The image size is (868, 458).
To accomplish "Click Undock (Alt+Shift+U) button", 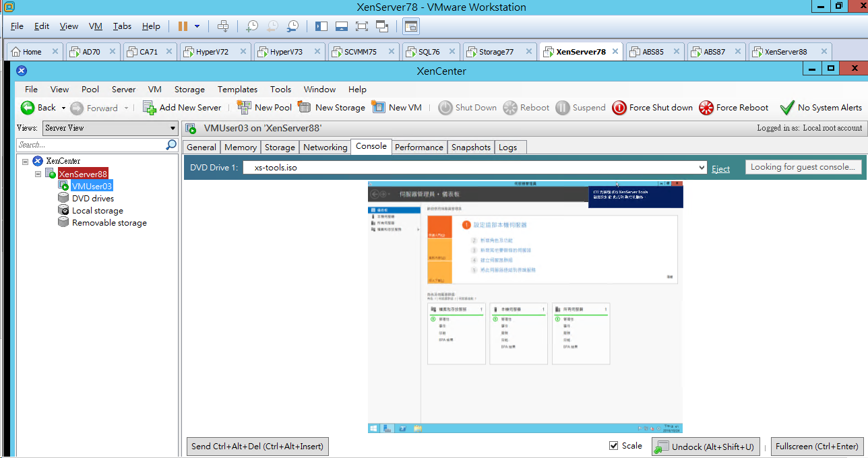I will tap(706, 447).
